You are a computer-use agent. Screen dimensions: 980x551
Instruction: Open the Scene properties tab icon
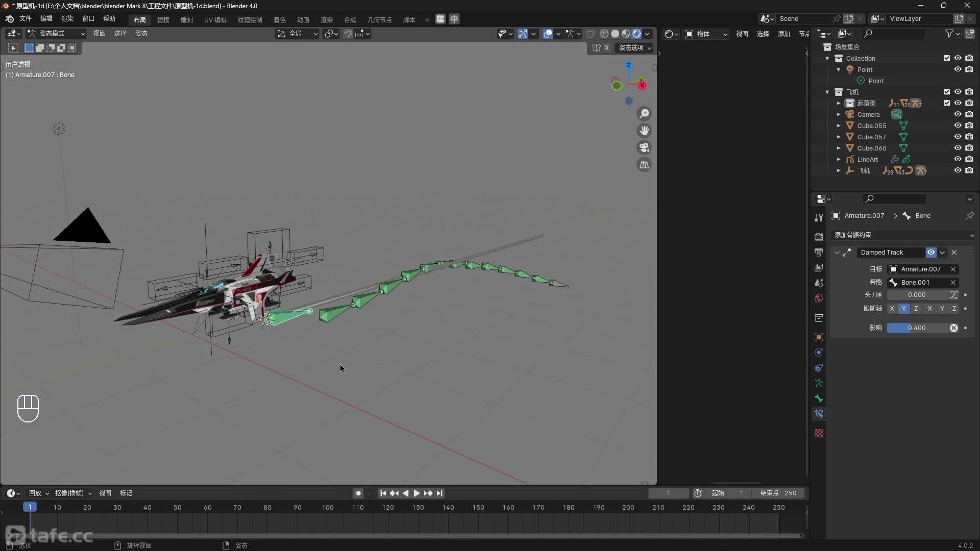pyautogui.click(x=819, y=283)
